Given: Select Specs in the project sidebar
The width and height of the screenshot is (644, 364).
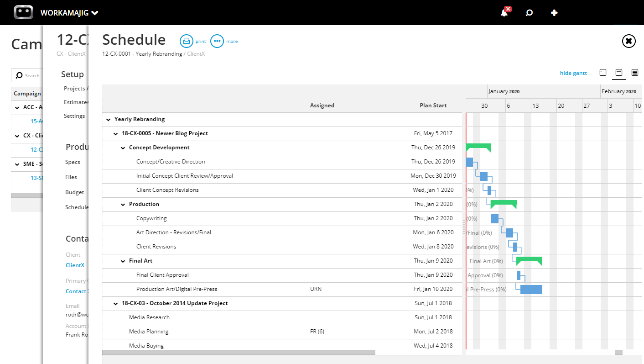Looking at the screenshot, I should click(73, 162).
